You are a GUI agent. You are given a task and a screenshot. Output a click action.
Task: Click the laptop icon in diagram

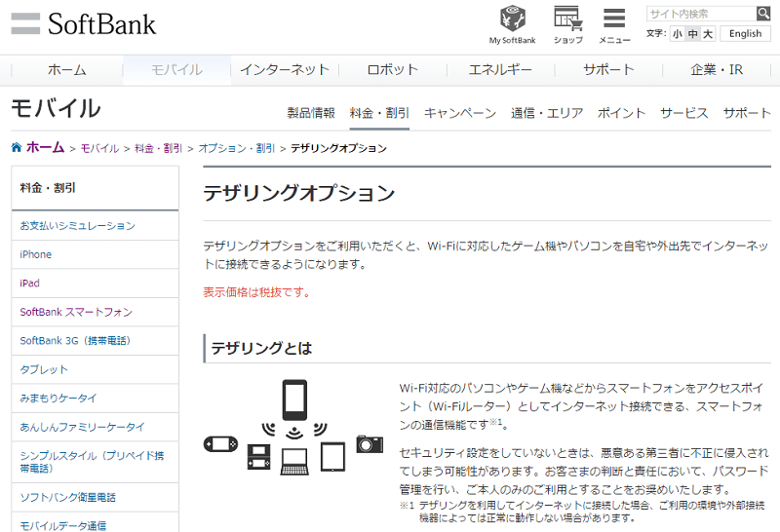[x=294, y=462]
